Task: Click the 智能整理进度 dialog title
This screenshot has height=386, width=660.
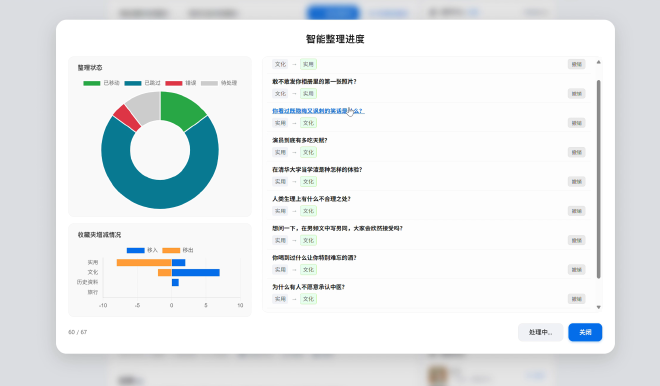Action: point(335,39)
